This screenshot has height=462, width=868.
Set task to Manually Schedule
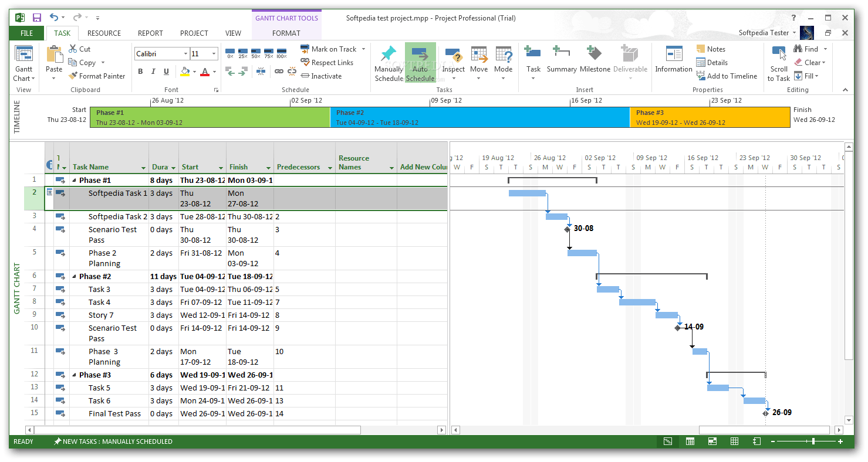coord(389,63)
